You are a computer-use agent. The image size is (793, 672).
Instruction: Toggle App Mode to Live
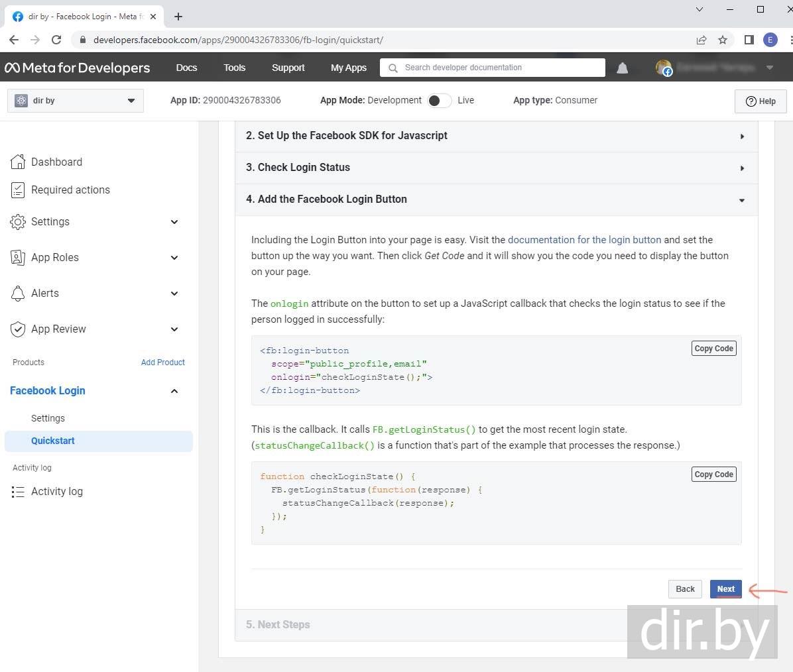pyautogui.click(x=439, y=101)
